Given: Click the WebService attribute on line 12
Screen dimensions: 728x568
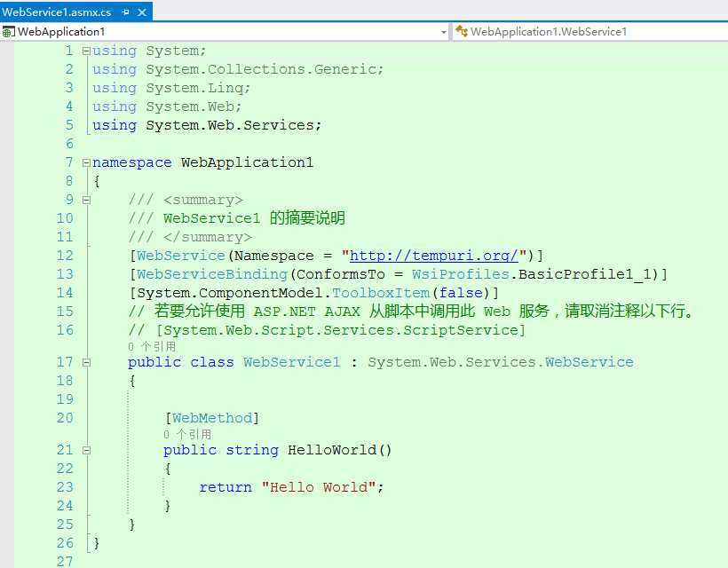Looking at the screenshot, I should tap(181, 256).
